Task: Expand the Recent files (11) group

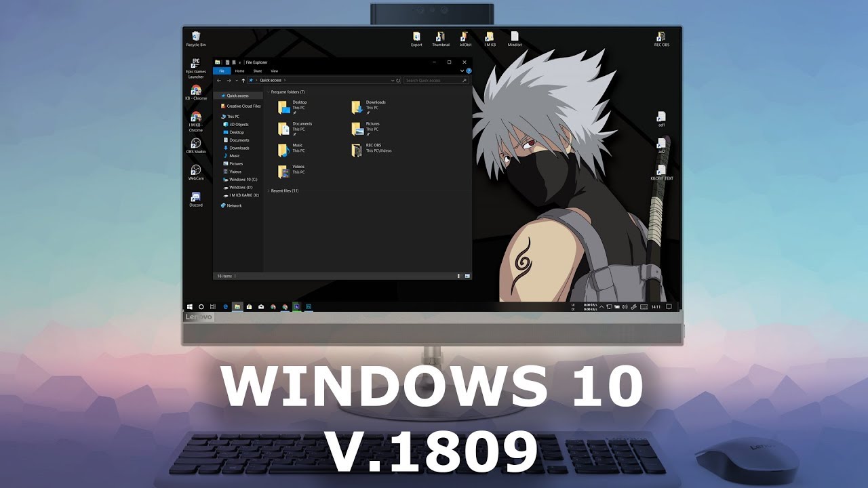Action: coord(268,190)
